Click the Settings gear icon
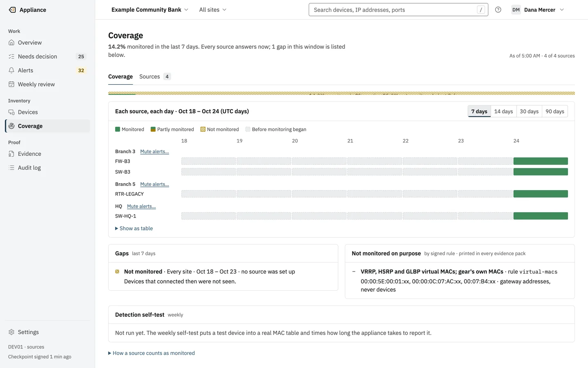 tap(11, 332)
